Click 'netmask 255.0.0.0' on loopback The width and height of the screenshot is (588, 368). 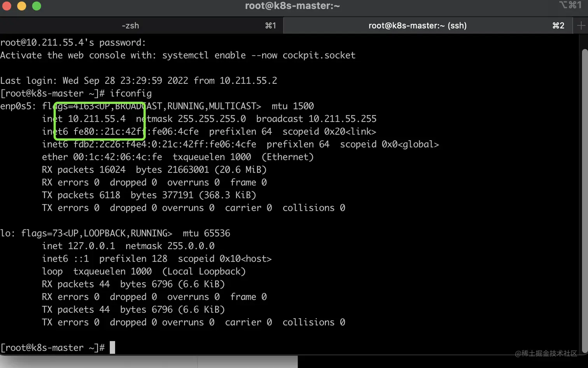click(170, 246)
